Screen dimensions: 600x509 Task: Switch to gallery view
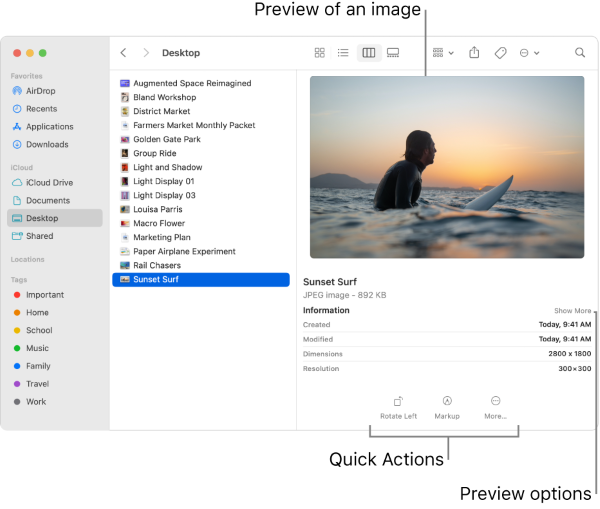[x=393, y=53]
